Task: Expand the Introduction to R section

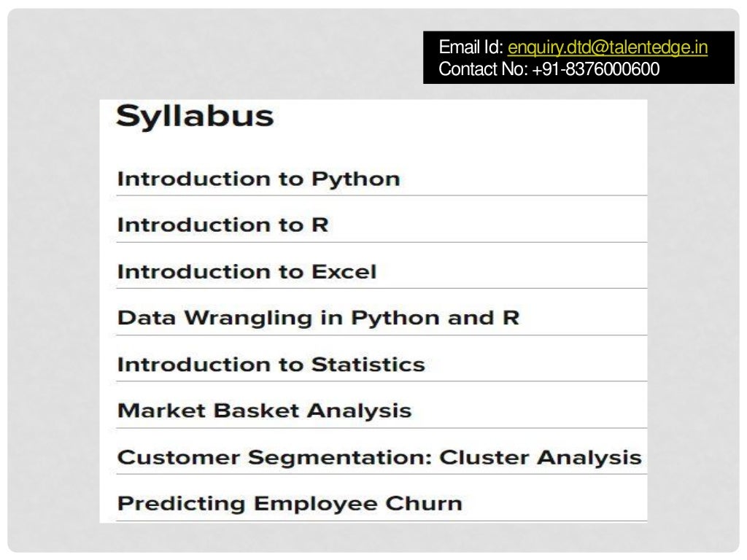Action: point(382,225)
